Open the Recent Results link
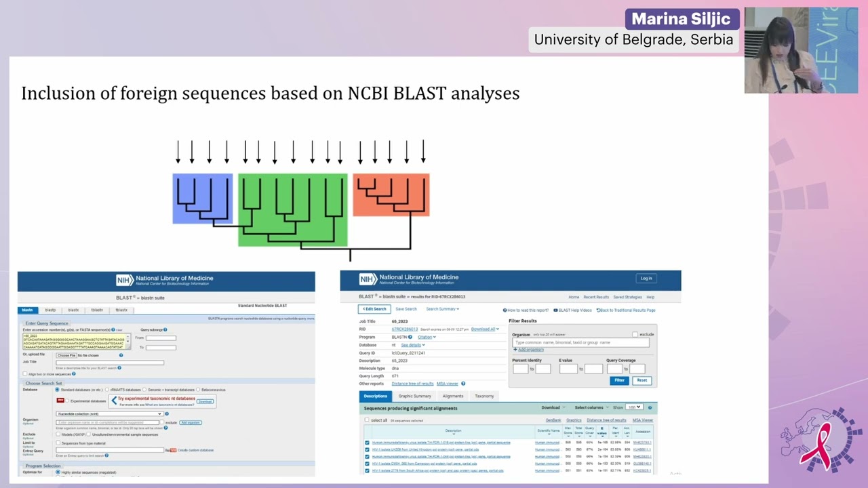 pos(596,297)
